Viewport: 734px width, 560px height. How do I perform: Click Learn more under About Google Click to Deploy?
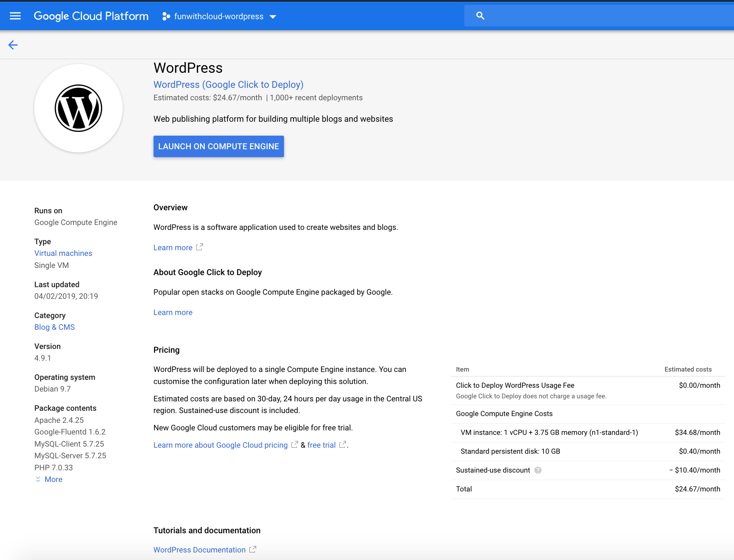point(173,312)
